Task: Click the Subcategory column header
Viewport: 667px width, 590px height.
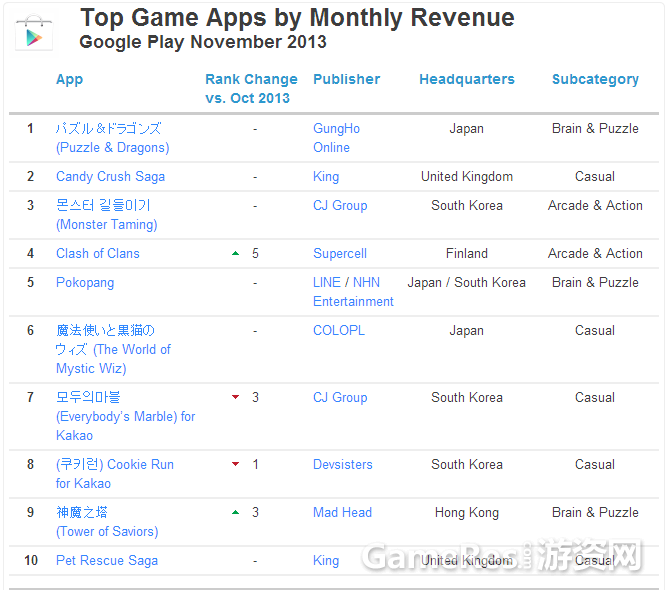Action: tap(596, 80)
